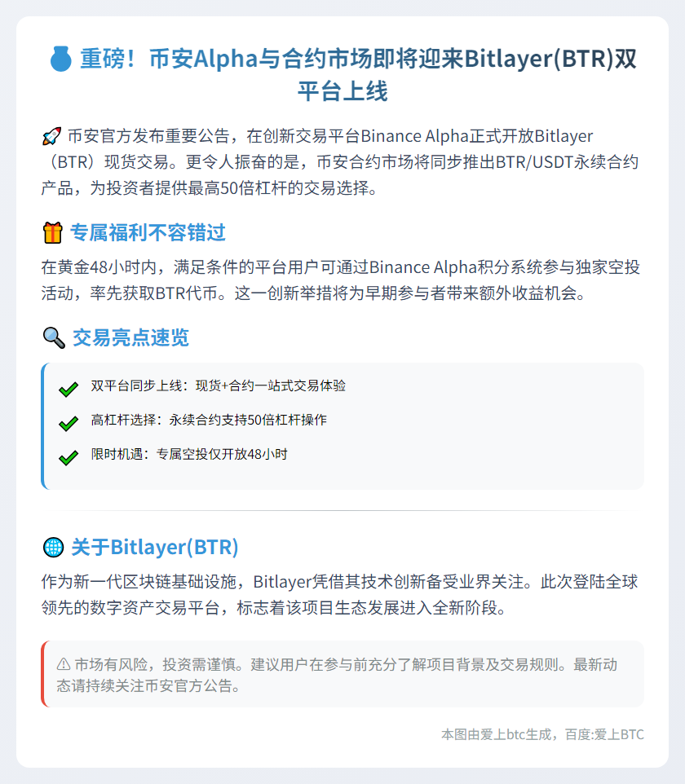Click the gift box icon beside 专属福利不容错过
Image resolution: width=685 pixels, height=784 pixels.
tap(52, 233)
